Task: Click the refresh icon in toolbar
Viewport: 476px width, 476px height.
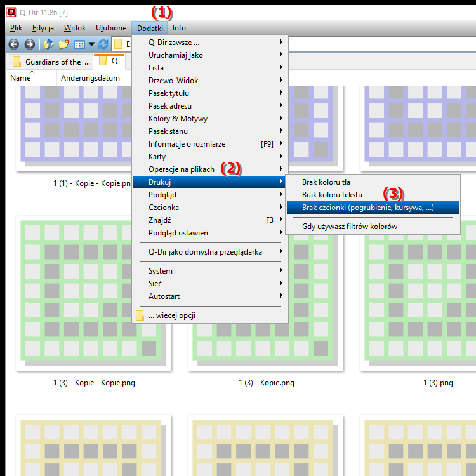Action: coord(103,44)
